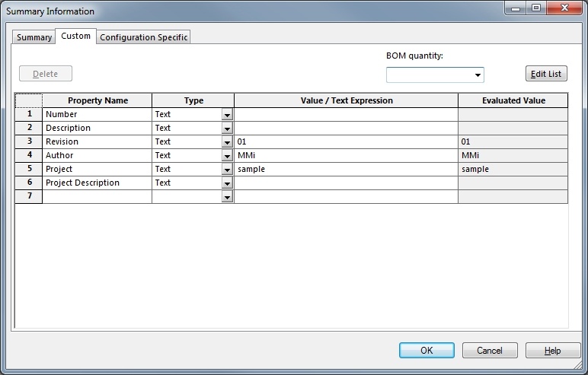Select the Revision property name cell
This screenshot has height=375, width=588.
point(97,141)
